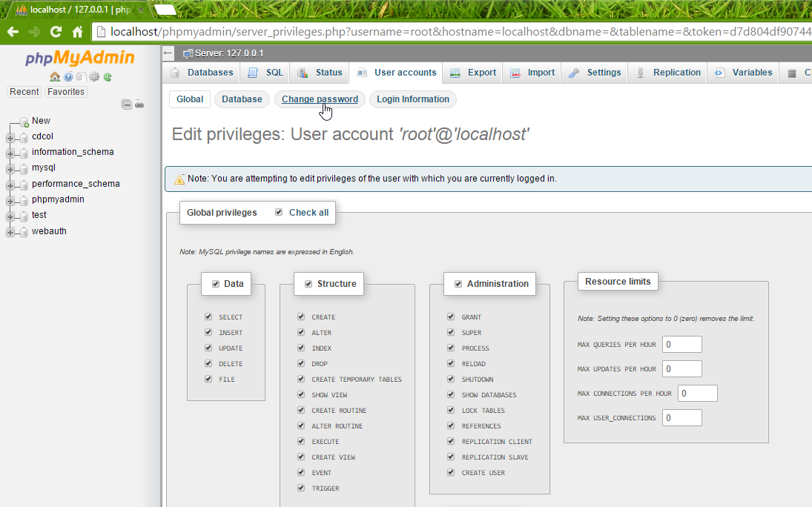Select the Database sub-tab

pos(242,99)
